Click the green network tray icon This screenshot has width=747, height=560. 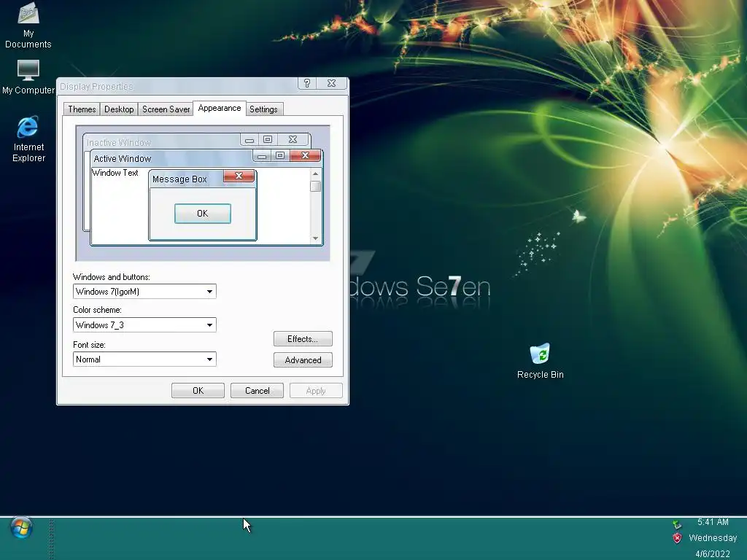pos(677,524)
